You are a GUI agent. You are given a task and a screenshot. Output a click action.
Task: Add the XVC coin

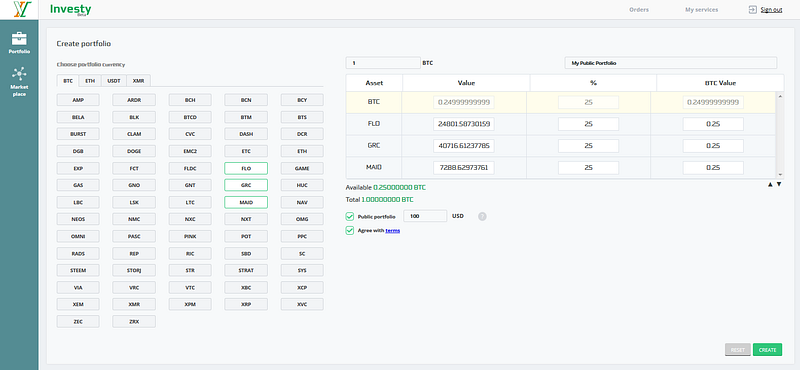coord(302,304)
